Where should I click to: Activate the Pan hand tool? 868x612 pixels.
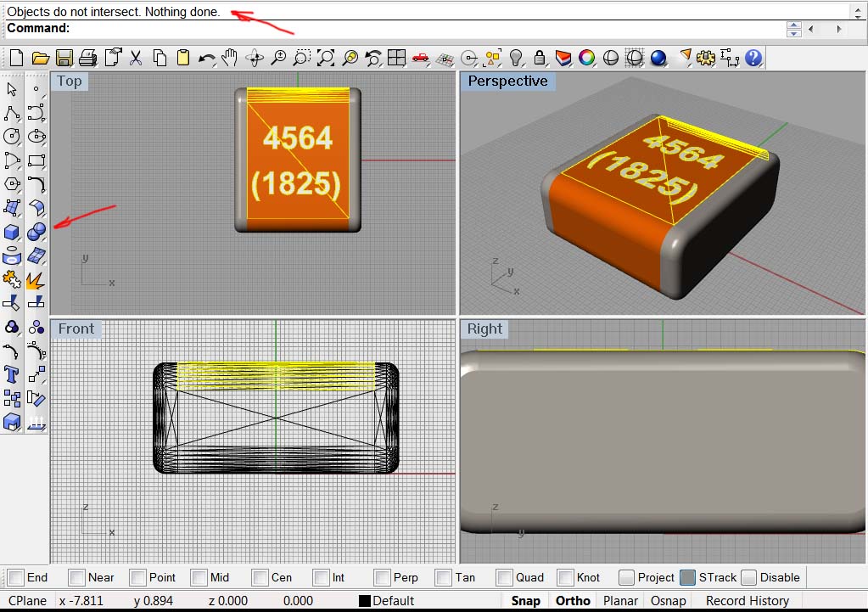(230, 58)
